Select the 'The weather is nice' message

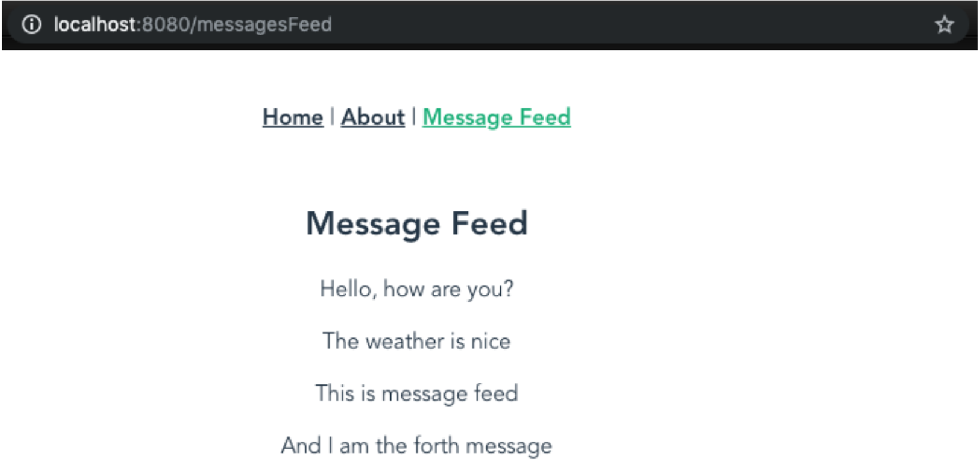pos(416,341)
